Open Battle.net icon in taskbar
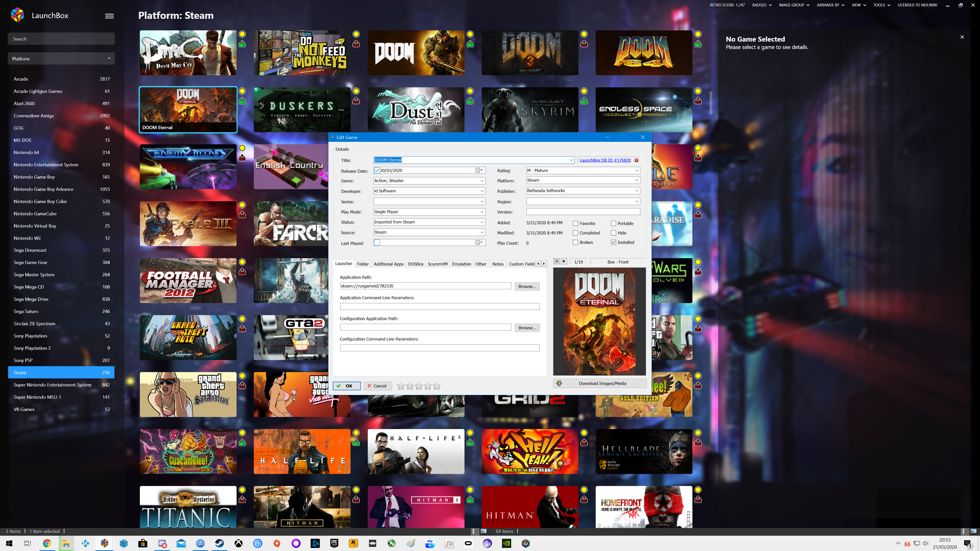The height and width of the screenshot is (551, 980). coord(315,543)
